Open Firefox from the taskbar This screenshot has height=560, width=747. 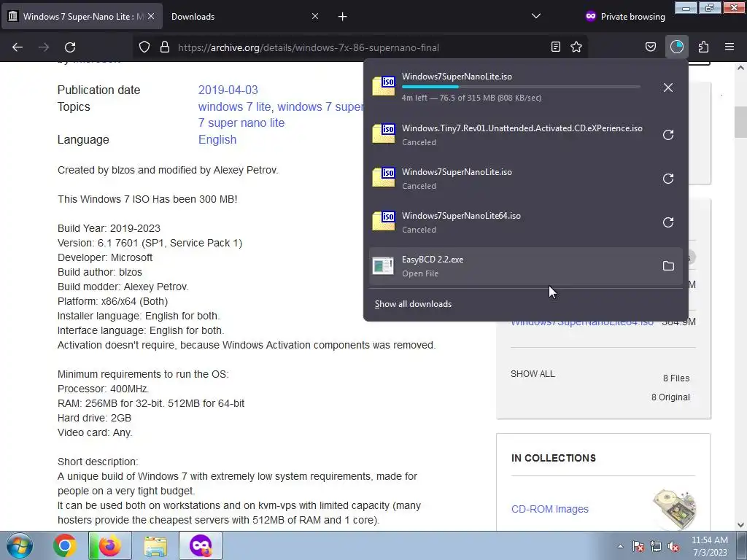pyautogui.click(x=109, y=545)
